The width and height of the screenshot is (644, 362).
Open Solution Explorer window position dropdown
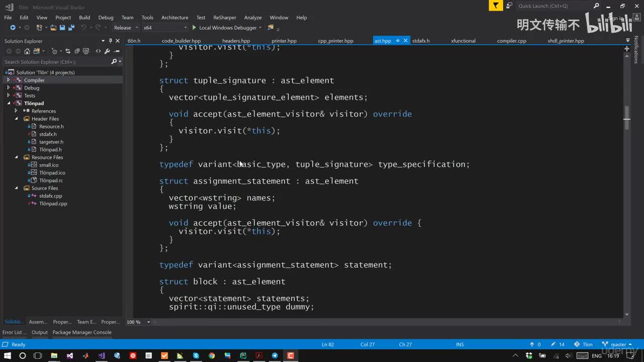[x=103, y=41]
